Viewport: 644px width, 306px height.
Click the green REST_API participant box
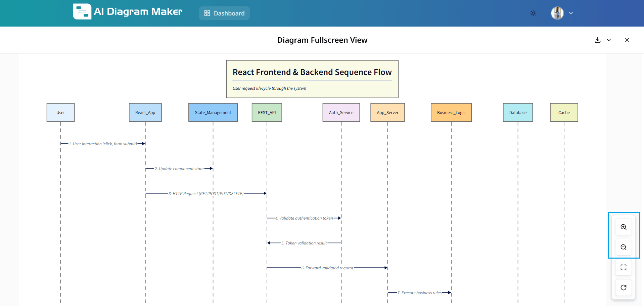(x=267, y=113)
